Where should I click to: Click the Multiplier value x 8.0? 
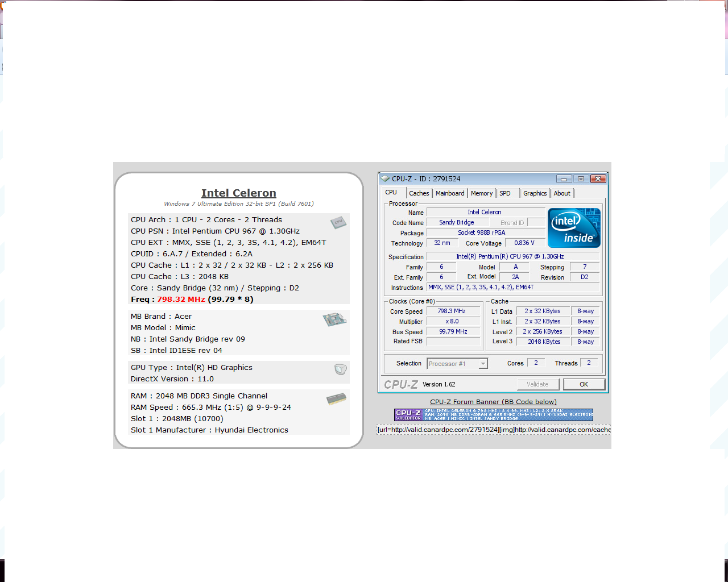click(x=453, y=322)
